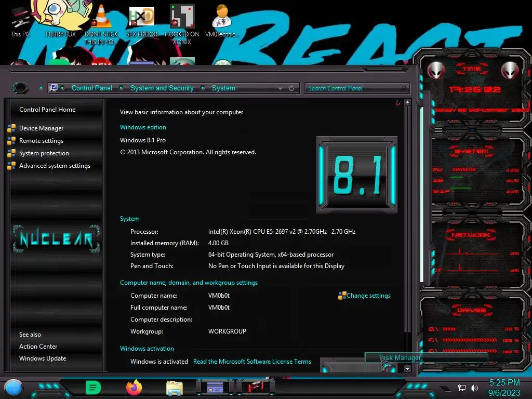
Task: Click the shield icon by Change settings
Action: 342,296
